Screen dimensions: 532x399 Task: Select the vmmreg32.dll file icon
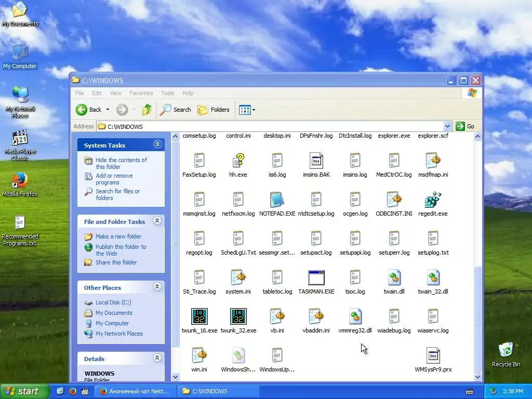355,316
